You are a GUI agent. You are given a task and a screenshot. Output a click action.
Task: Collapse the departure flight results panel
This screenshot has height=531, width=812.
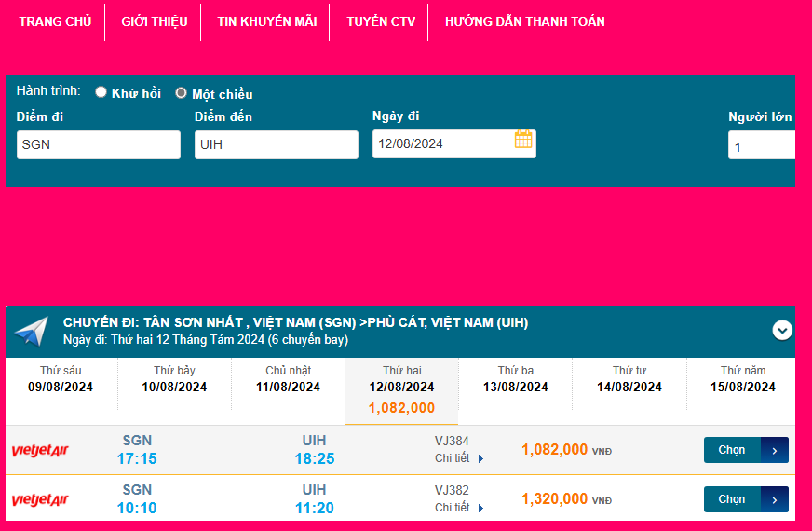782,330
